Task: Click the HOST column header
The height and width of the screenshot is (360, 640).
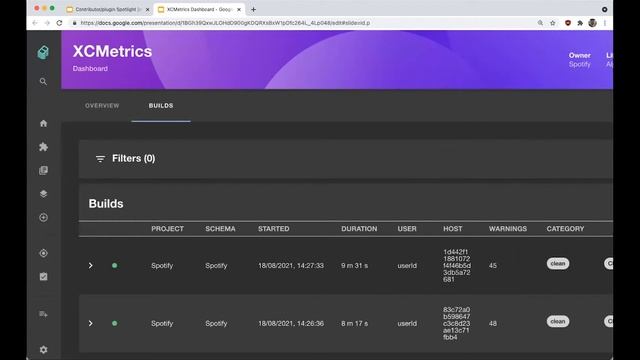Action: click(x=453, y=229)
